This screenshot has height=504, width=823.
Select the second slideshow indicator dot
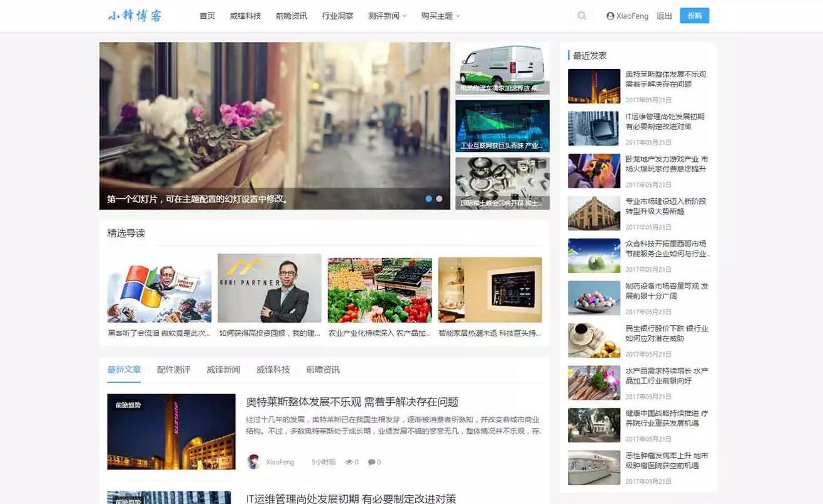tap(439, 198)
